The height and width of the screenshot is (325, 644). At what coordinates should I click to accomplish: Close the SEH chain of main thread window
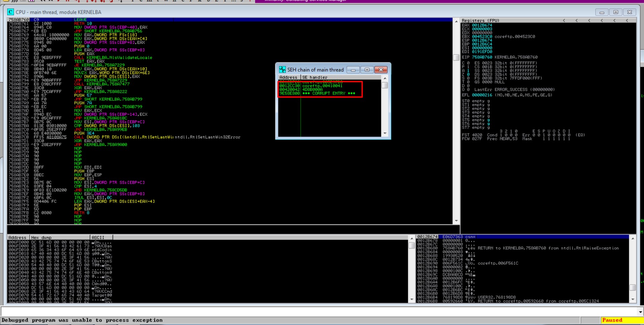(x=380, y=70)
